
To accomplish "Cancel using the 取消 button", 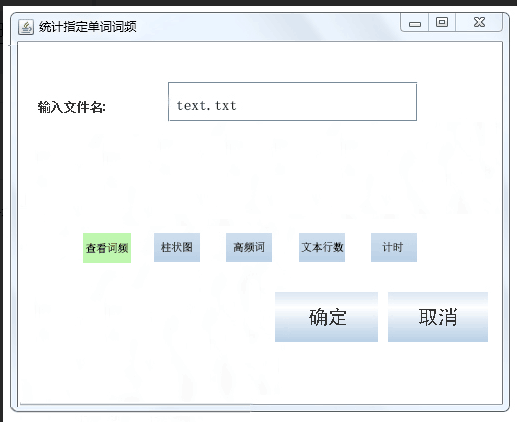I will (438, 317).
